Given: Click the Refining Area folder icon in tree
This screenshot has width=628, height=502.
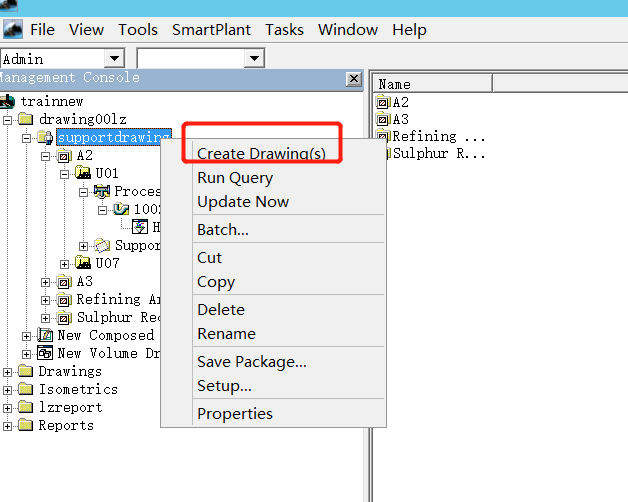Looking at the screenshot, I should coord(64,299).
